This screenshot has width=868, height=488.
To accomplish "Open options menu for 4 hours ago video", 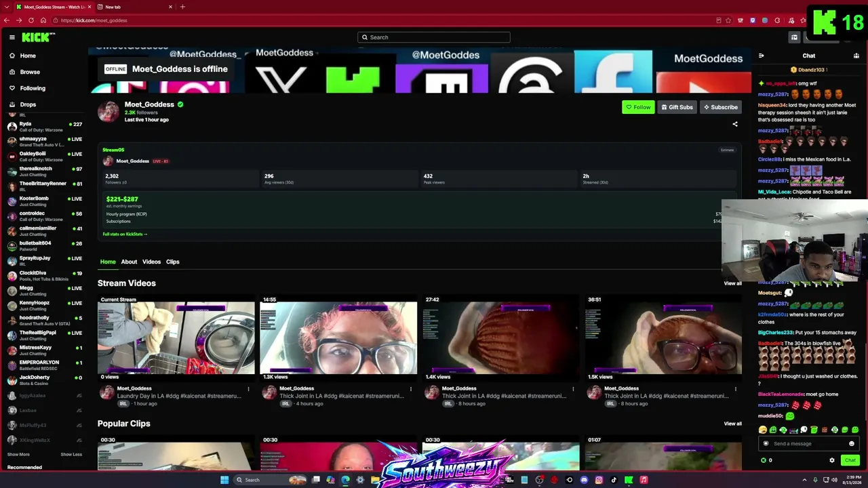I will pos(410,389).
